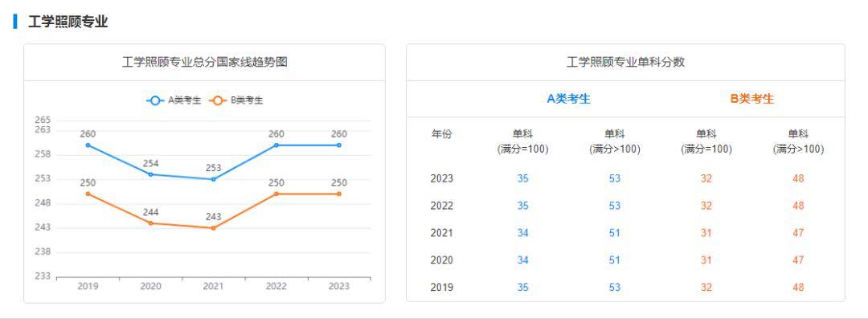Click the 工学照顾专业 section heading
The width and height of the screenshot is (868, 319).
pos(68,22)
